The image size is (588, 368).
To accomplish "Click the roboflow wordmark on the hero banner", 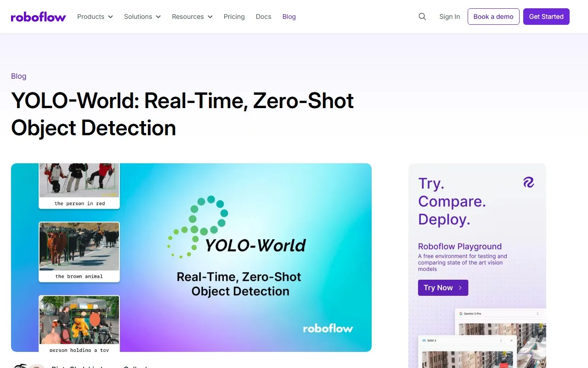I will pos(328,328).
